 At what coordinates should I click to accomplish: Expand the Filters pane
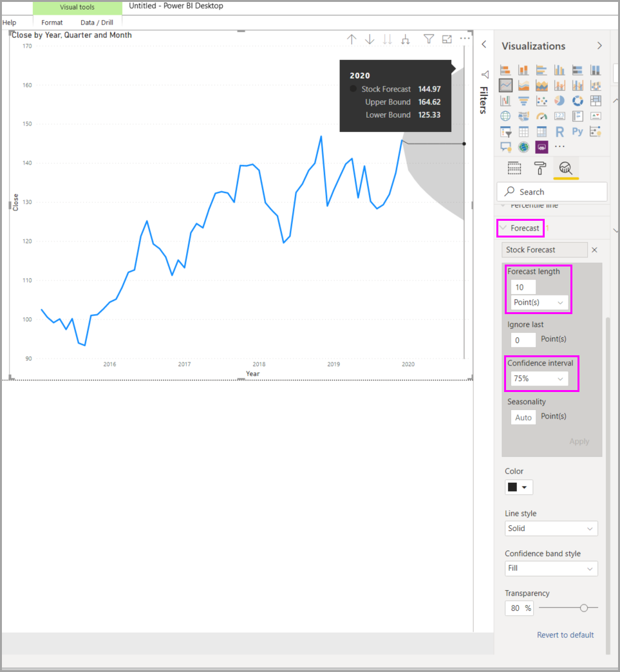[484, 44]
